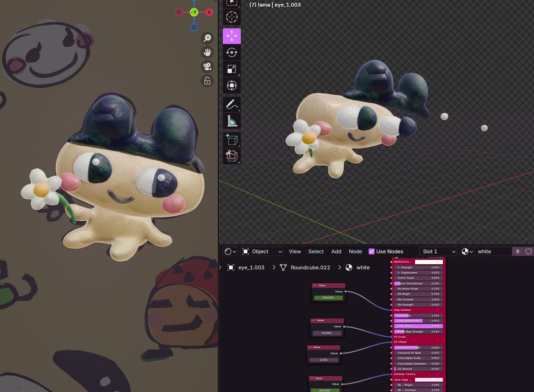Select the Cursor tool in the toolbar
Screen dimensions: 534x392
click(231, 17)
